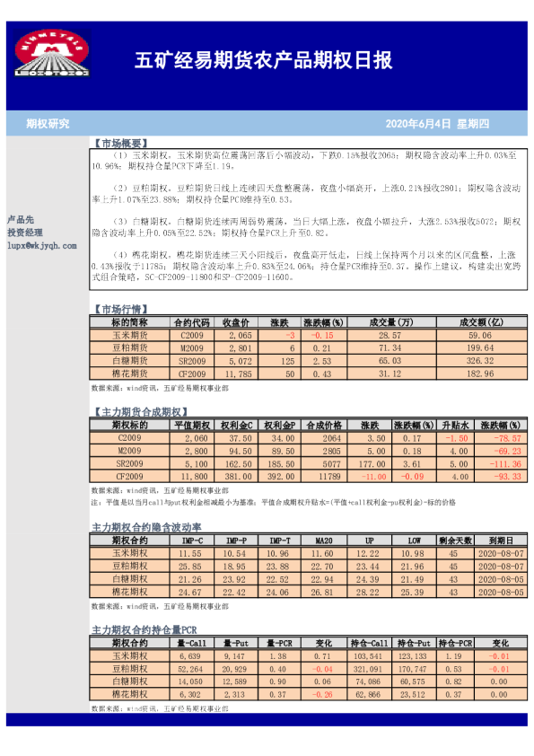Click the volume cell 28.57
534x756 pixels.
[x=392, y=335]
